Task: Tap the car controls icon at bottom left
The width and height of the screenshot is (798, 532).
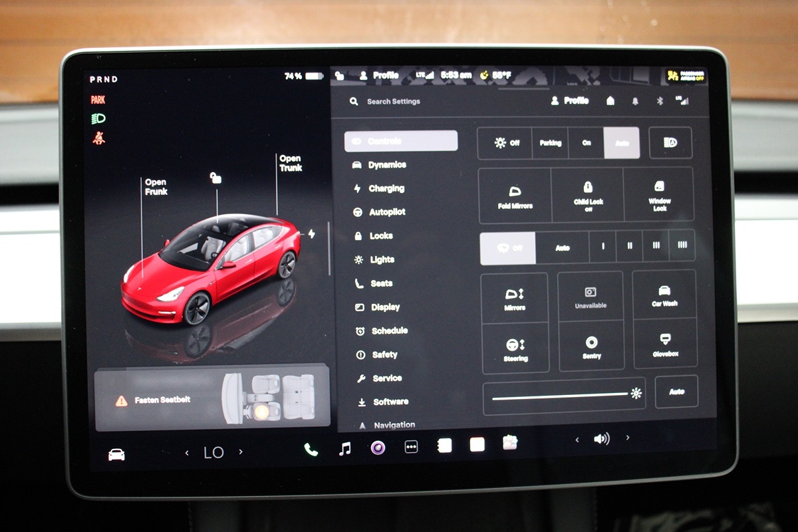Action: 116,454
